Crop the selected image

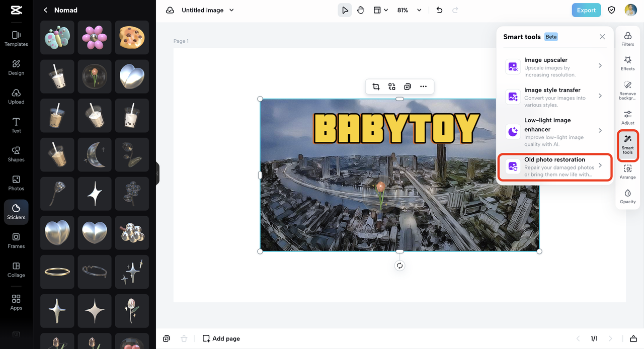click(x=376, y=86)
